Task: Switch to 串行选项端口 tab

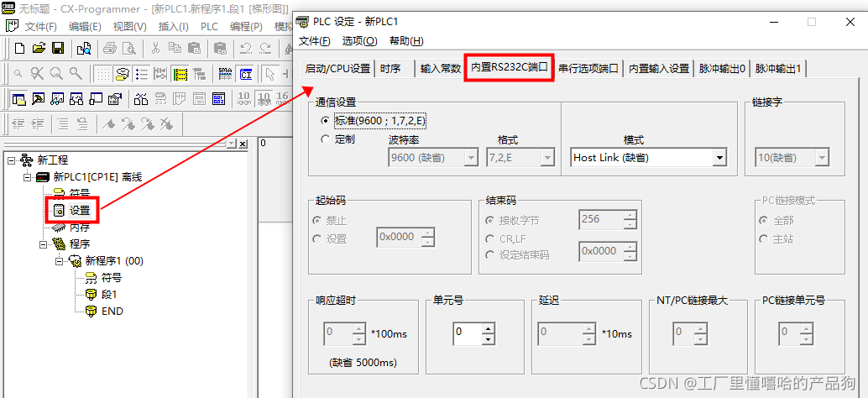Action: pyautogui.click(x=588, y=69)
